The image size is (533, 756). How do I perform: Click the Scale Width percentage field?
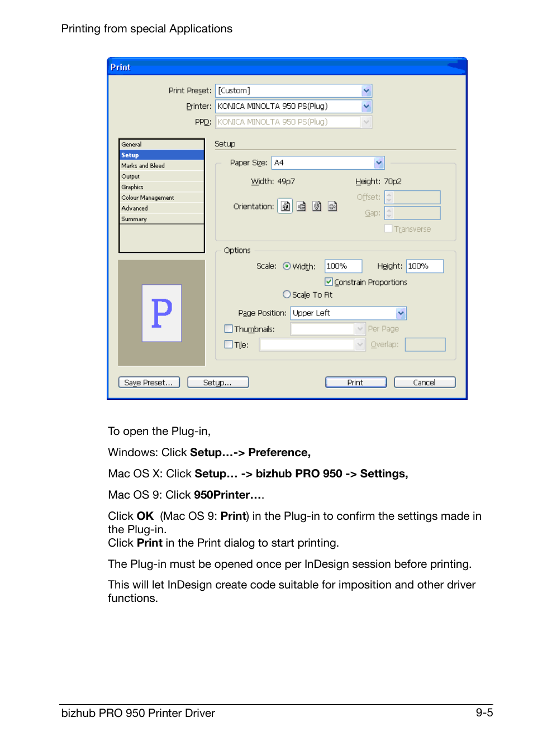click(x=343, y=266)
